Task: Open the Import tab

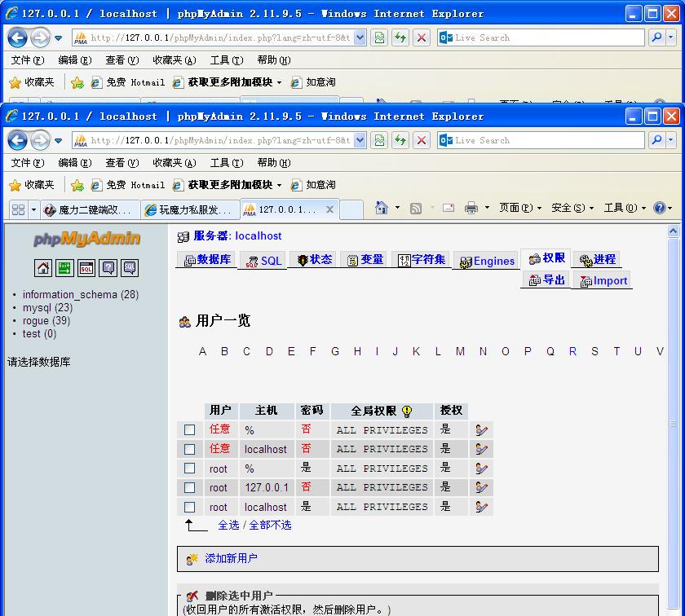Action: tap(603, 281)
